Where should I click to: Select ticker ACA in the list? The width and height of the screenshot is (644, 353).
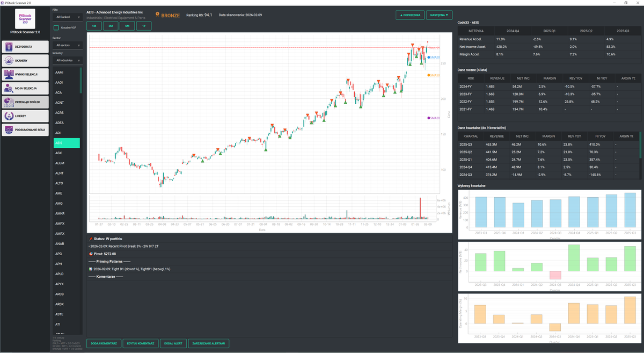(67, 92)
